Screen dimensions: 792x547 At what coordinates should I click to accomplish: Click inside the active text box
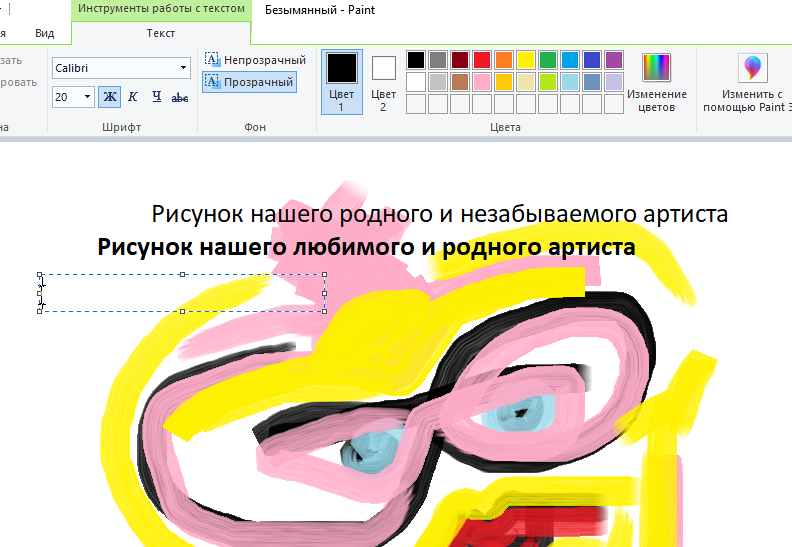(x=182, y=293)
